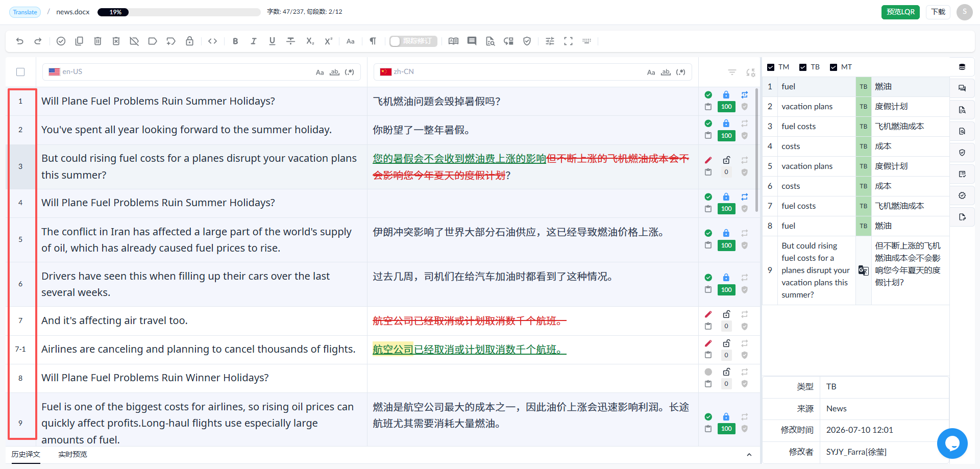Switch to the 历史译文 tab
Image resolution: width=980 pixels, height=469 pixels.
coord(26,454)
